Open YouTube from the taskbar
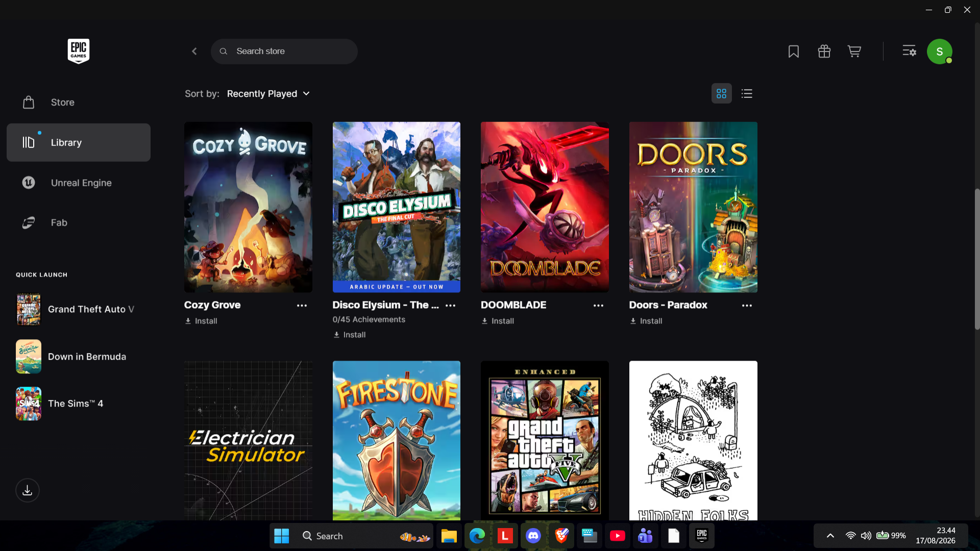Image resolution: width=980 pixels, height=551 pixels. click(x=618, y=536)
